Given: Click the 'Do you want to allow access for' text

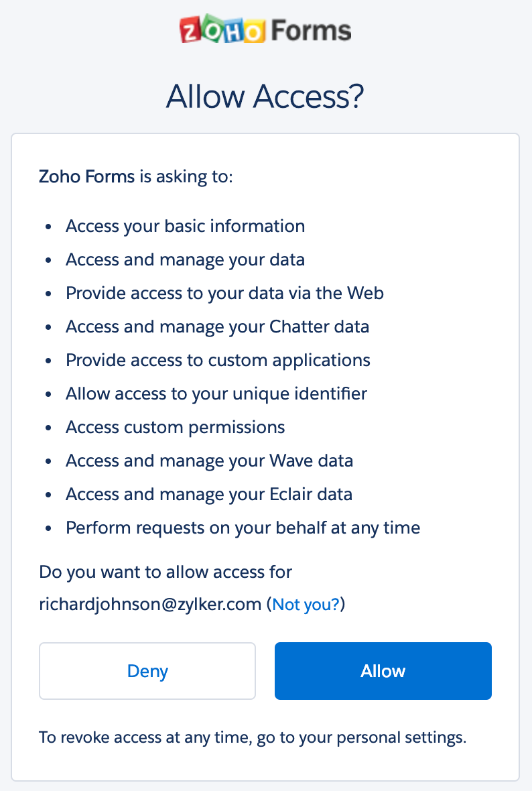Looking at the screenshot, I should click(165, 572).
